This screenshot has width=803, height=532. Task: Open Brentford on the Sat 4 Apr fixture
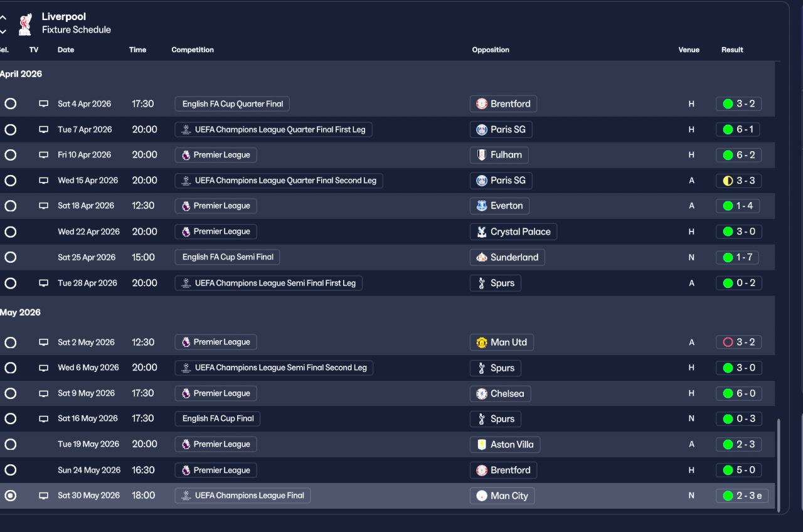pyautogui.click(x=504, y=104)
